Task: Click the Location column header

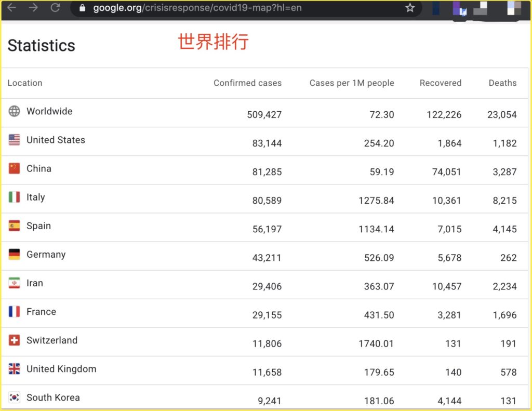Action: (x=25, y=83)
